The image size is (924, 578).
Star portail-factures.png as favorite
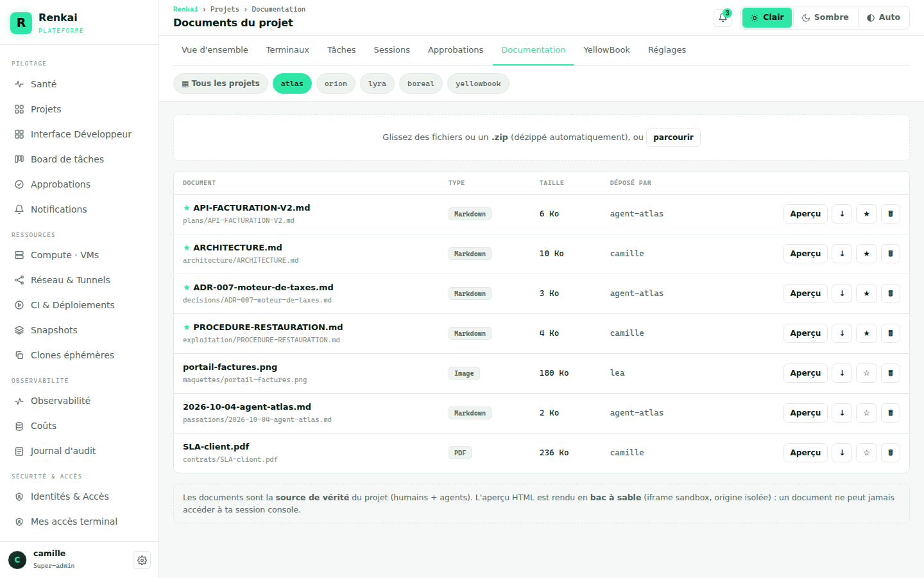(x=866, y=373)
